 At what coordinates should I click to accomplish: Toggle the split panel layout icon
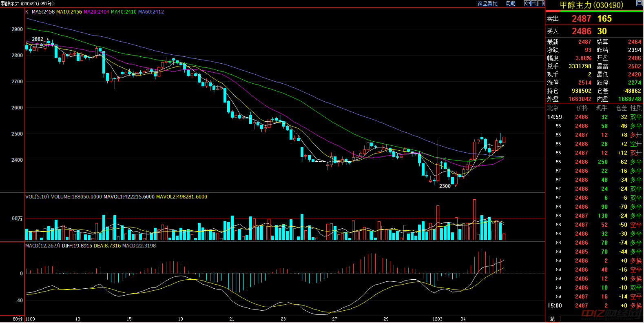point(541,3)
